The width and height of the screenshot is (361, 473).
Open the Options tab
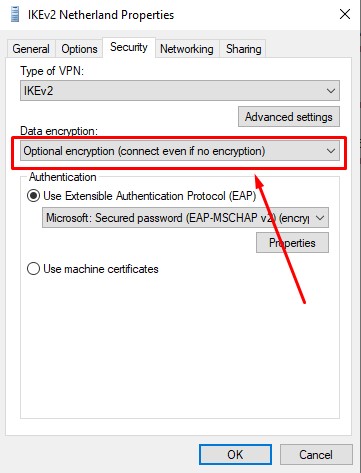point(79,49)
